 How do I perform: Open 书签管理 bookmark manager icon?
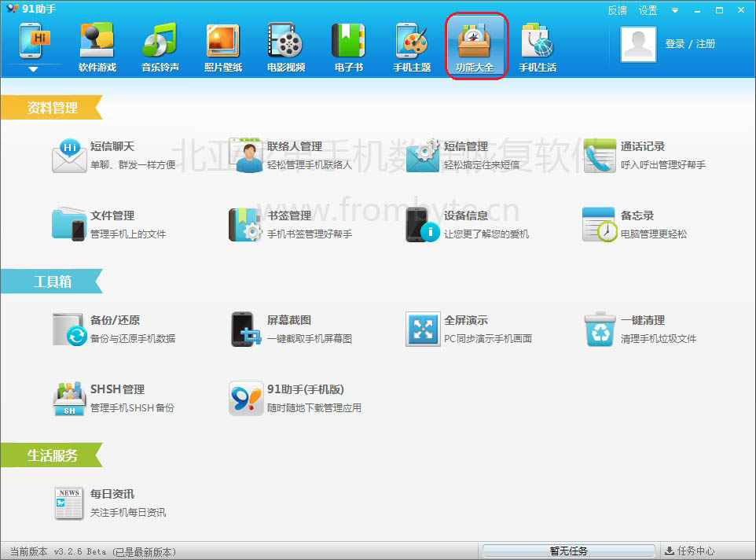tap(246, 224)
